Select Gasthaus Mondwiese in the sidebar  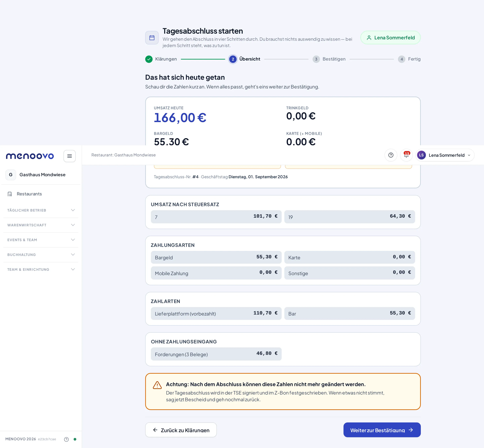click(x=41, y=175)
